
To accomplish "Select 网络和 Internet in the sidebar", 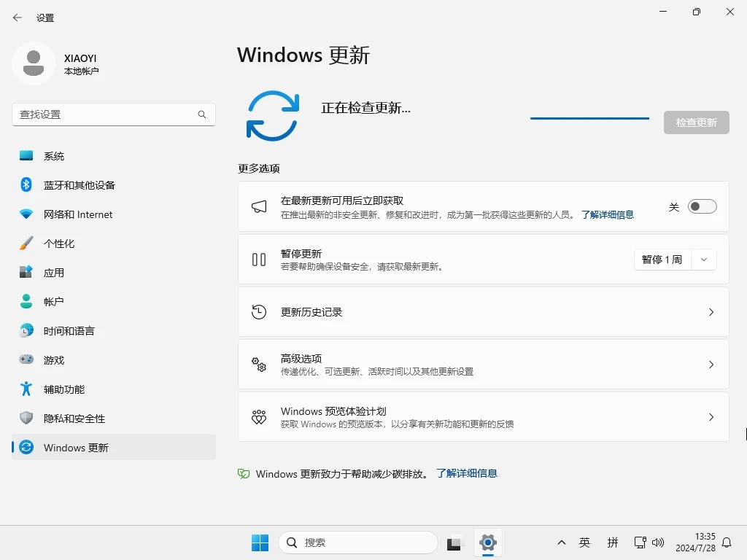I will pyautogui.click(x=114, y=214).
